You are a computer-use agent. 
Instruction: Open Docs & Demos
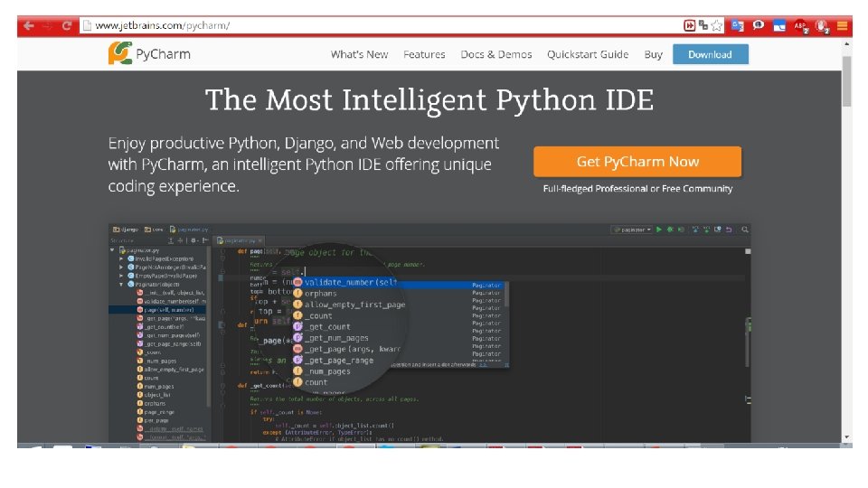pyautogui.click(x=496, y=55)
